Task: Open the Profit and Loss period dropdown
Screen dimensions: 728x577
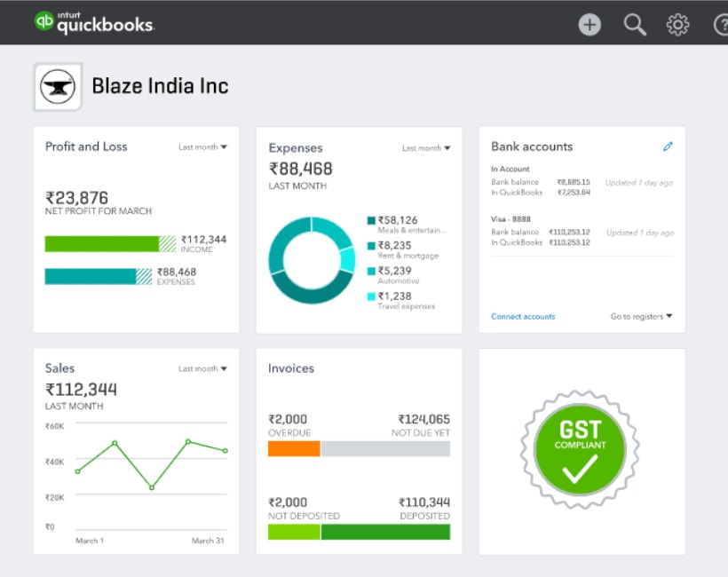Action: pyautogui.click(x=202, y=146)
